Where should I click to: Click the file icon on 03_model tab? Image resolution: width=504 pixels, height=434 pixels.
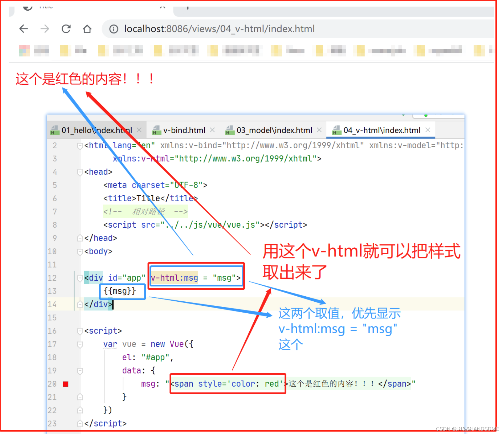click(x=230, y=130)
